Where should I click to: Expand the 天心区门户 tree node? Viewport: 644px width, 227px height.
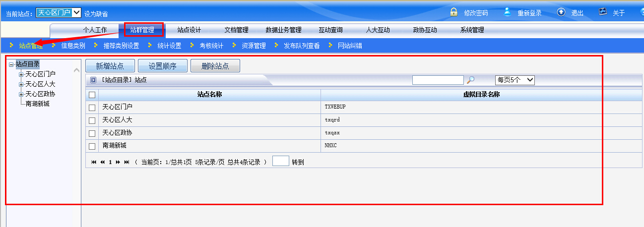(21, 74)
